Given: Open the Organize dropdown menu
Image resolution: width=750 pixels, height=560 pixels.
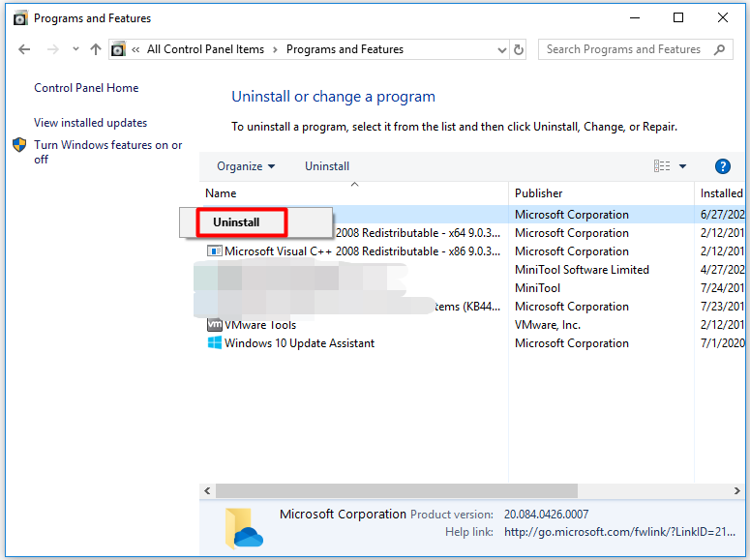Looking at the screenshot, I should point(246,166).
